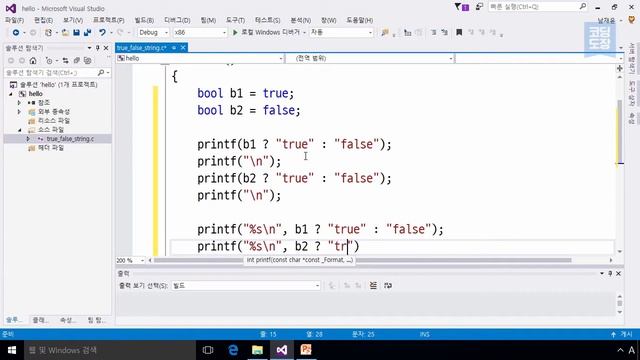Open the Build(B) menu
The image size is (640, 360).
144,20
